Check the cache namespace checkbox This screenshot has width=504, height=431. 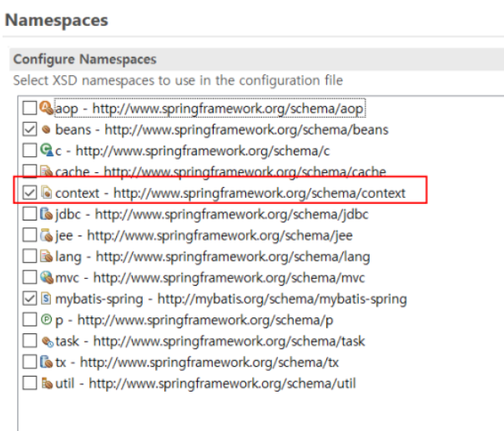(x=29, y=170)
